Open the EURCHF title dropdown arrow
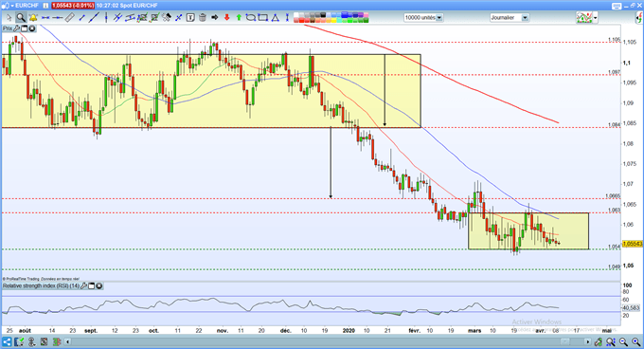644x349 pixels. coord(12,6)
